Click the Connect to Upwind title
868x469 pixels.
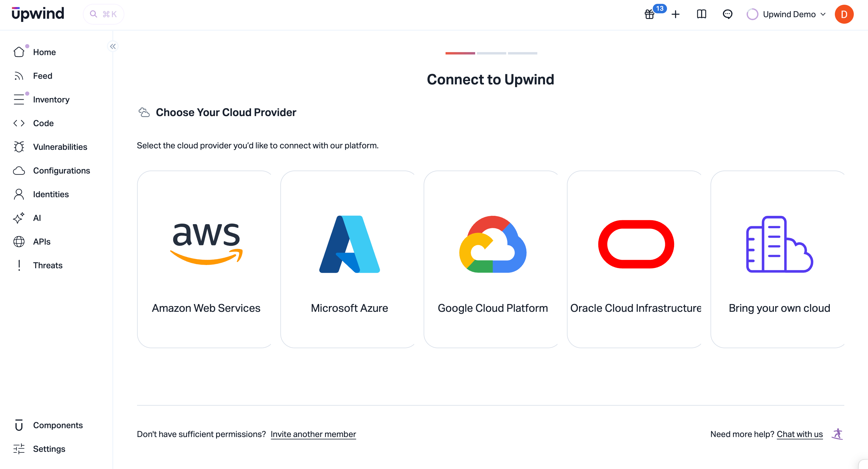click(x=491, y=80)
